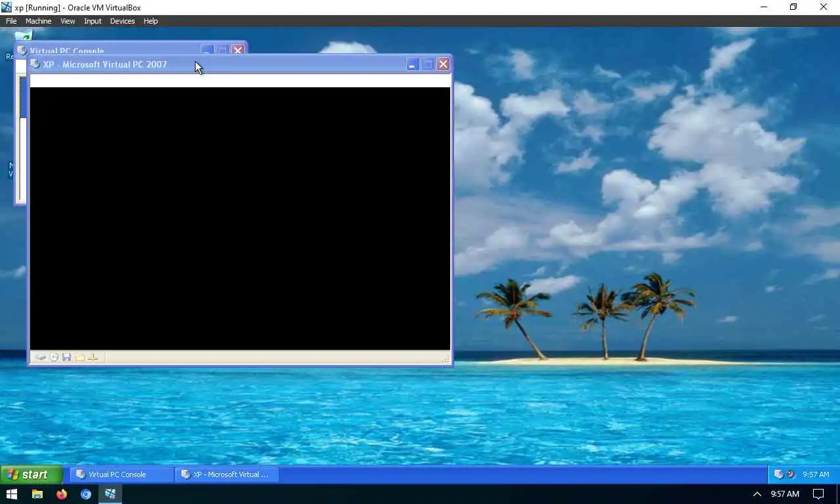Open the VirtualBox Input menu
840x504 pixels.
pos(93,21)
